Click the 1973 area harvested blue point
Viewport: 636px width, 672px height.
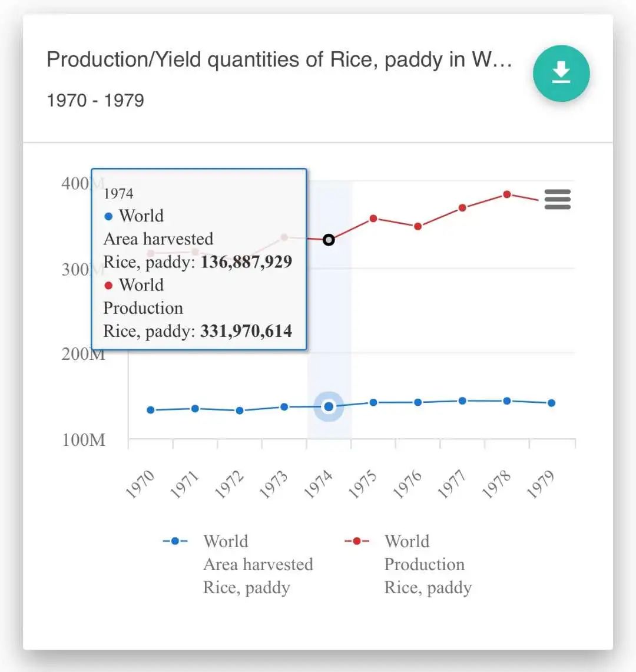[x=284, y=406]
